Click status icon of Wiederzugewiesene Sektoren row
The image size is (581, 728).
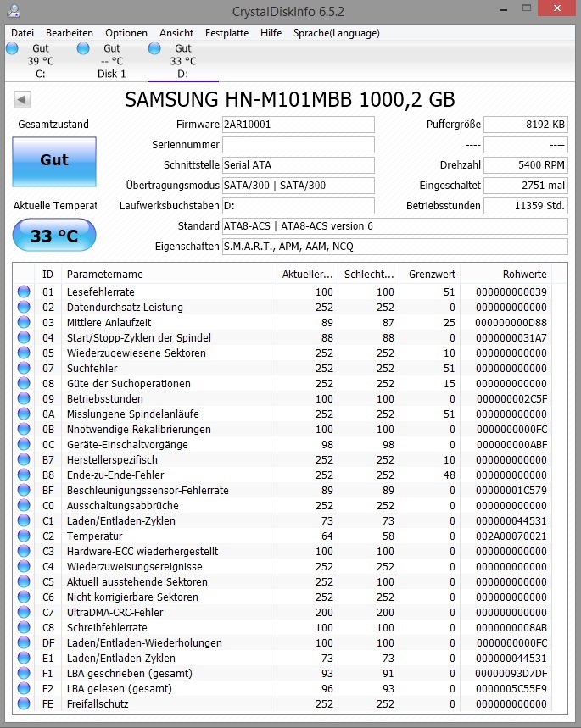pos(24,353)
